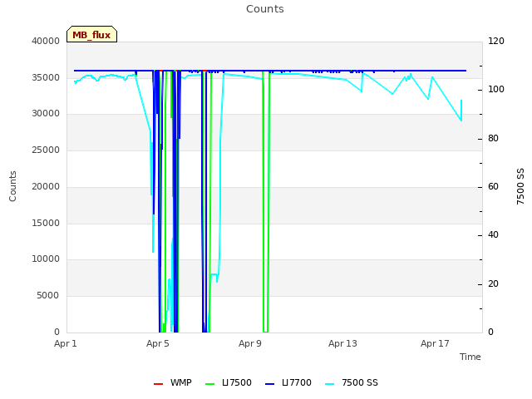Click the green LI7500 legend swatch
The image size is (532, 399).
pyautogui.click(x=210, y=384)
